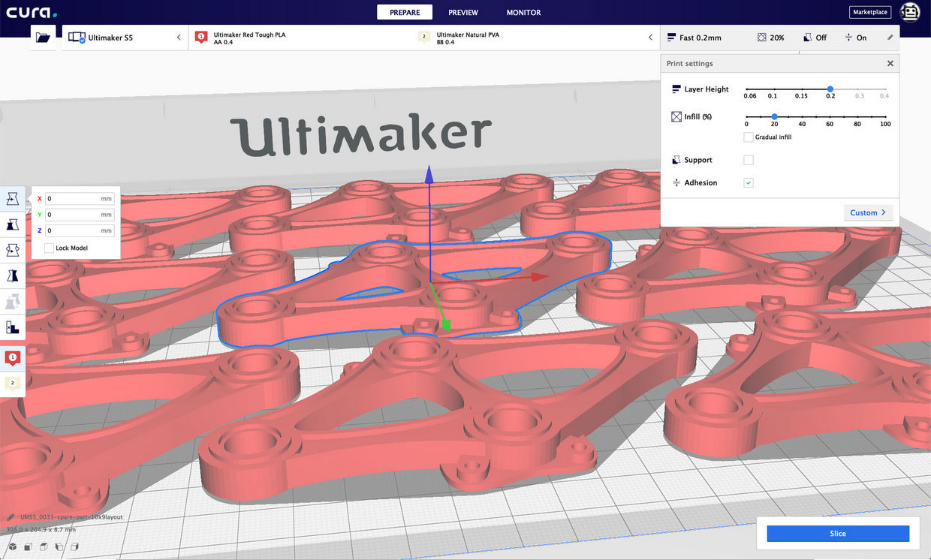Switch to left side view cube
Image resolution: width=931 pixels, height=560 pixels.
[x=60, y=546]
